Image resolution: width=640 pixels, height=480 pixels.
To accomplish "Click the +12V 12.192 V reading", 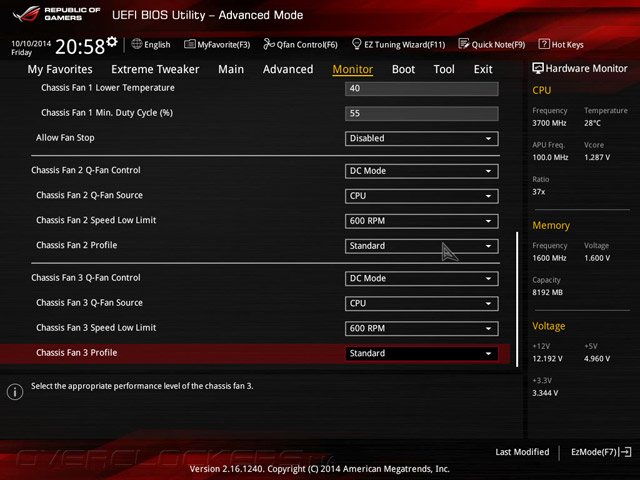I will pyautogui.click(x=547, y=358).
